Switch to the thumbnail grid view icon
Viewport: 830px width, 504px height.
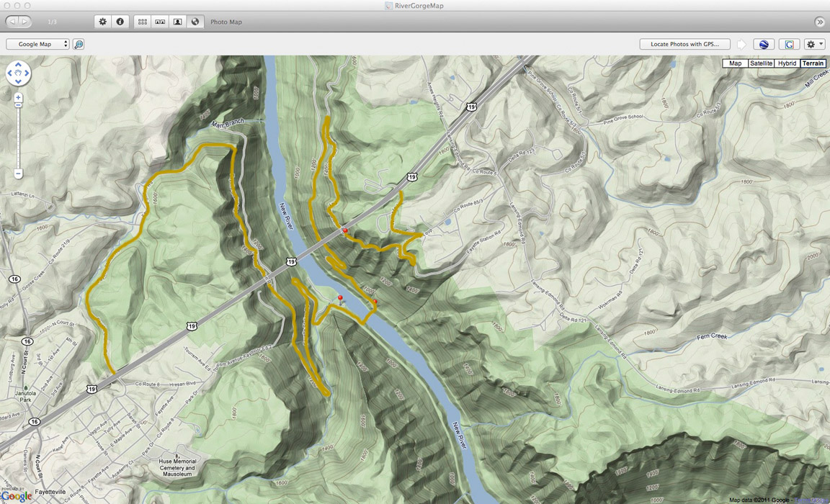point(143,22)
